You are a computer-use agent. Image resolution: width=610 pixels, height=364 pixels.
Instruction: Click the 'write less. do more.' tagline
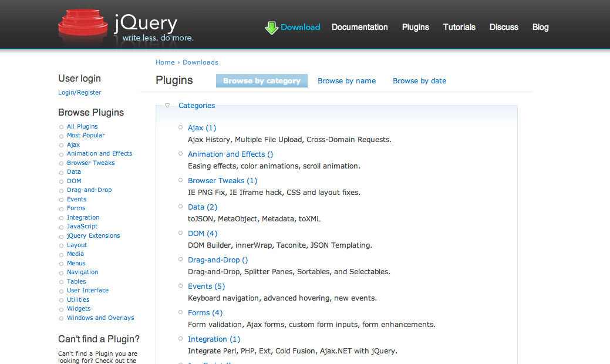click(158, 38)
